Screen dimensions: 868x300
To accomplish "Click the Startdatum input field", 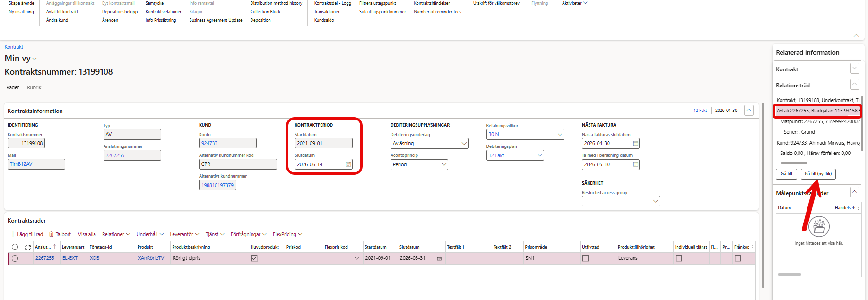I will pos(323,143).
